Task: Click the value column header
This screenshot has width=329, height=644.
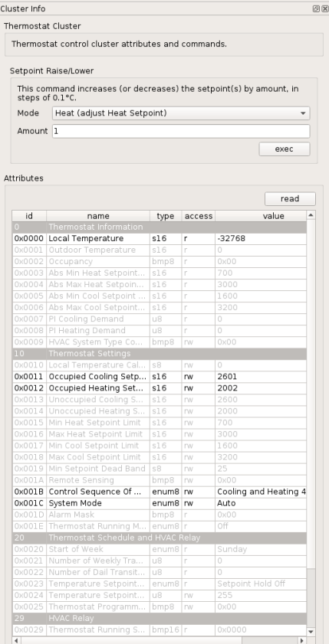Action: point(261,216)
